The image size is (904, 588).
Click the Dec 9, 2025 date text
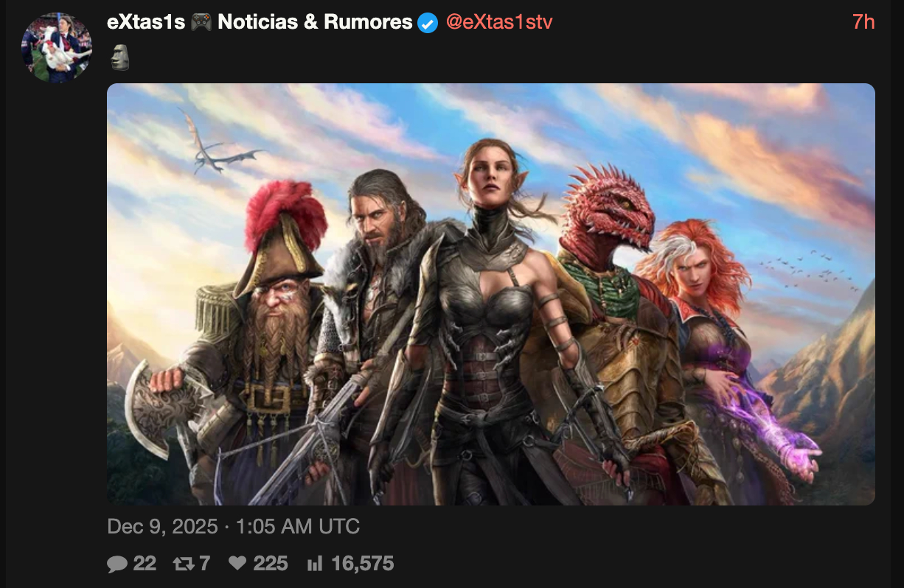tap(162, 527)
